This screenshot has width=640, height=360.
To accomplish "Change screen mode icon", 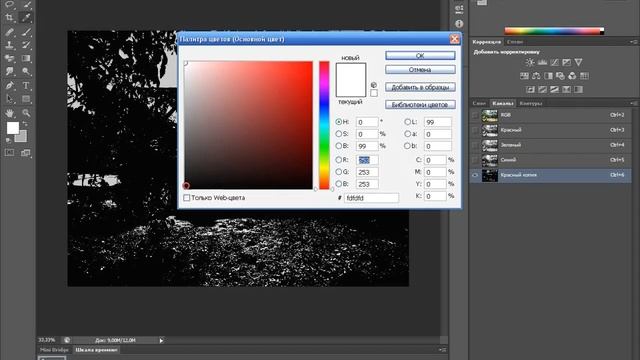I will (x=26, y=153).
